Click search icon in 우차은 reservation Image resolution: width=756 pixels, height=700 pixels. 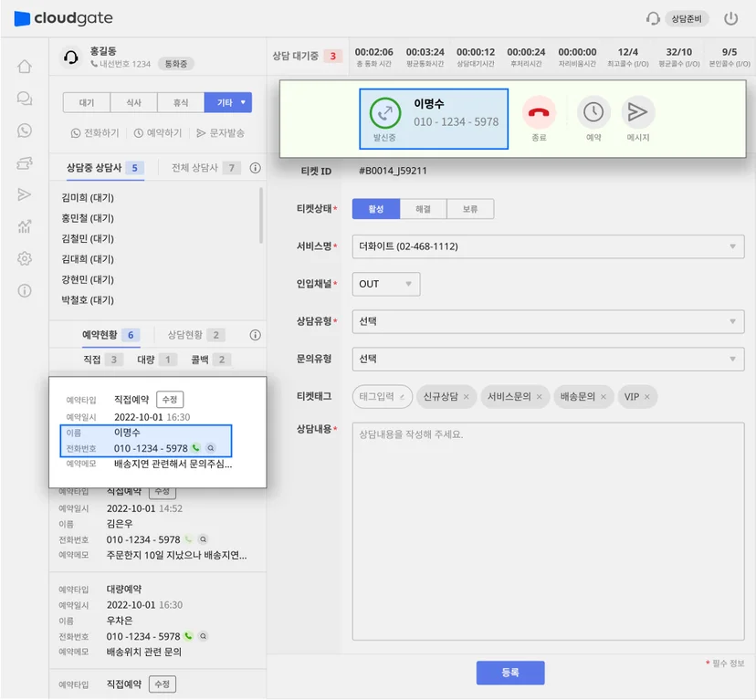pyautogui.click(x=203, y=636)
